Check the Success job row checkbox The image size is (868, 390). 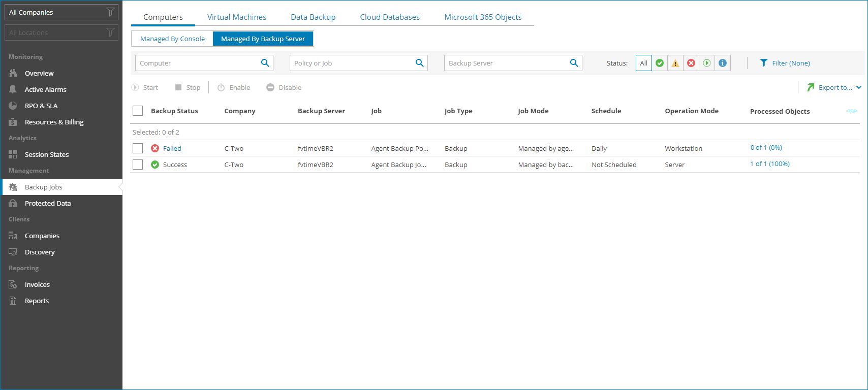pyautogui.click(x=138, y=165)
